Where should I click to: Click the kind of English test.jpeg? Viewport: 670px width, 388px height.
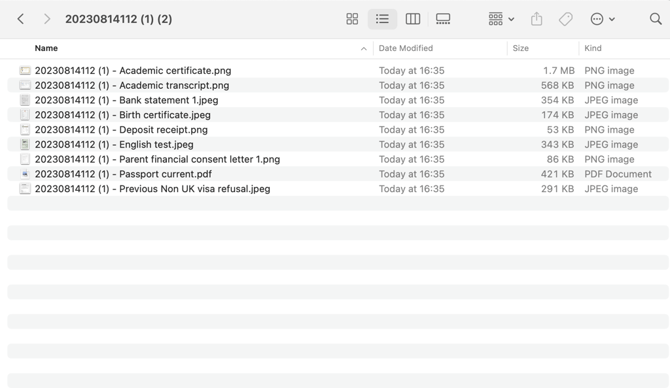point(611,144)
